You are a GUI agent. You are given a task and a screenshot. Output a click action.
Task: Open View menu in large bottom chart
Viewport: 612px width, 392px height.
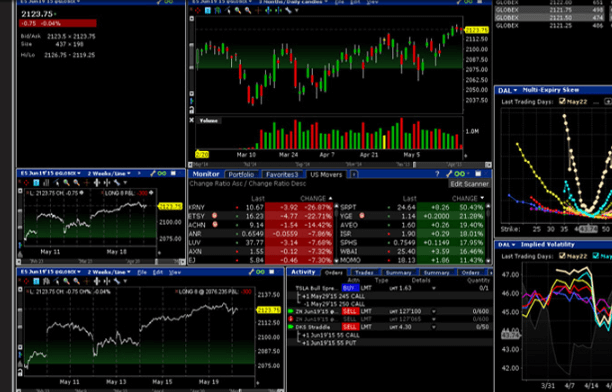point(174,272)
